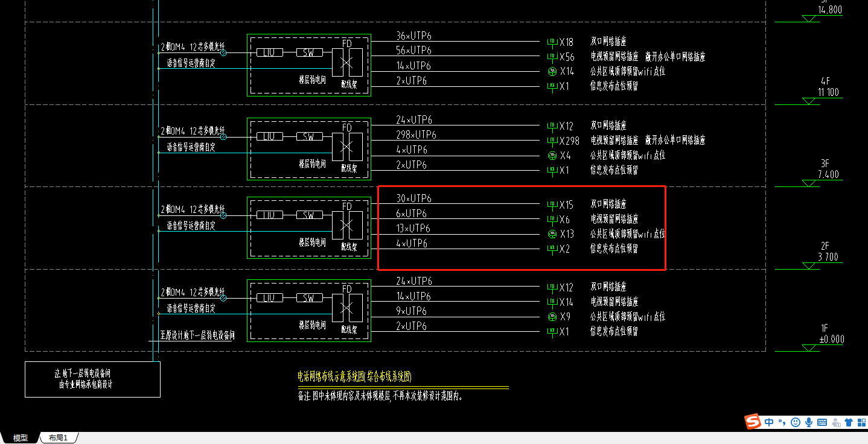The height and width of the screenshot is (444, 868).
Task: Click the 2F 配线架 label
Action: pyautogui.click(x=349, y=246)
